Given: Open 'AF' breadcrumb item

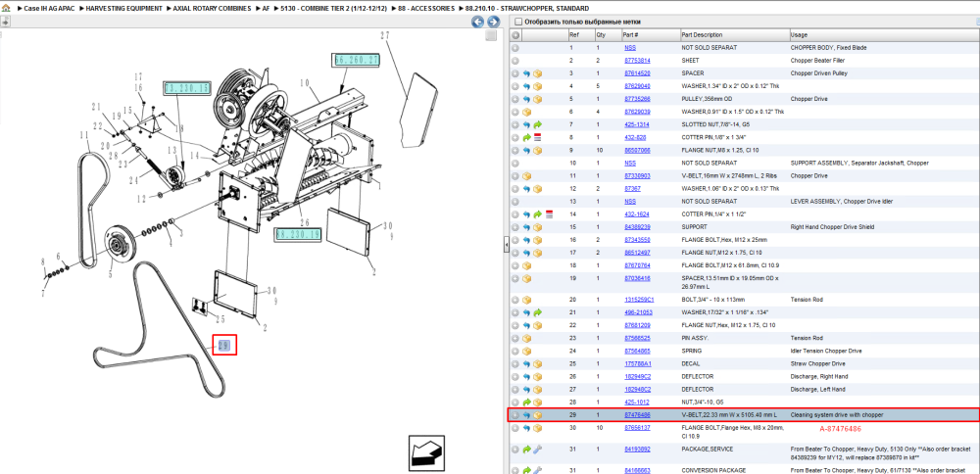Looking at the screenshot, I should 267,9.
